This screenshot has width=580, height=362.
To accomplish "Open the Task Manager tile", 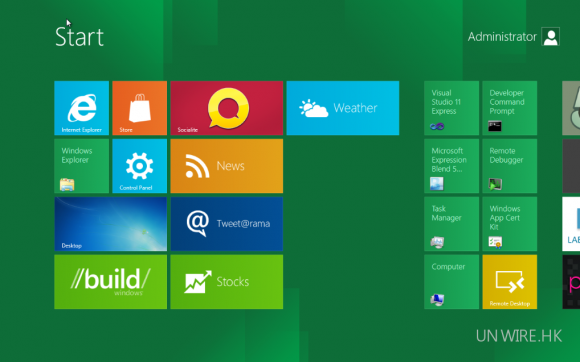I will 451,224.
